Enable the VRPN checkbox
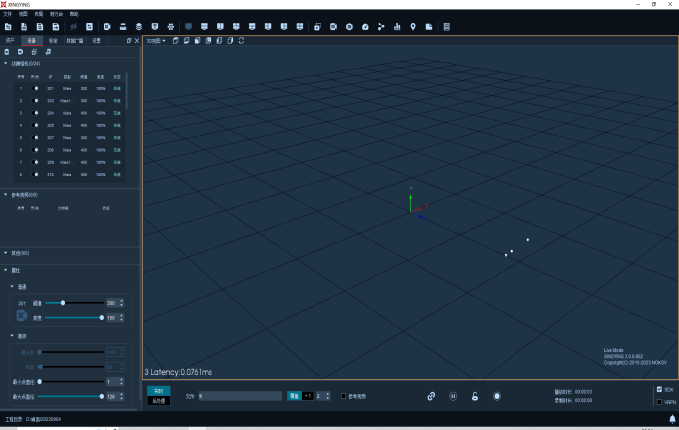 point(659,402)
